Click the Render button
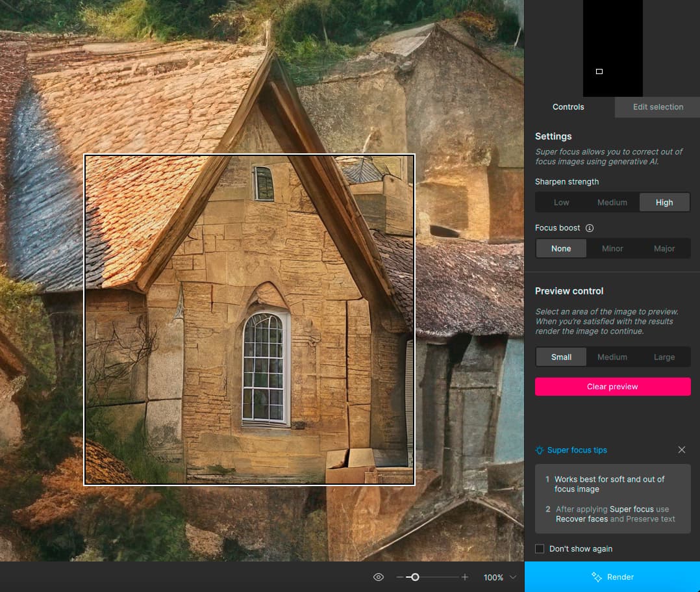Screen dimensions: 700x592 click(x=612, y=577)
